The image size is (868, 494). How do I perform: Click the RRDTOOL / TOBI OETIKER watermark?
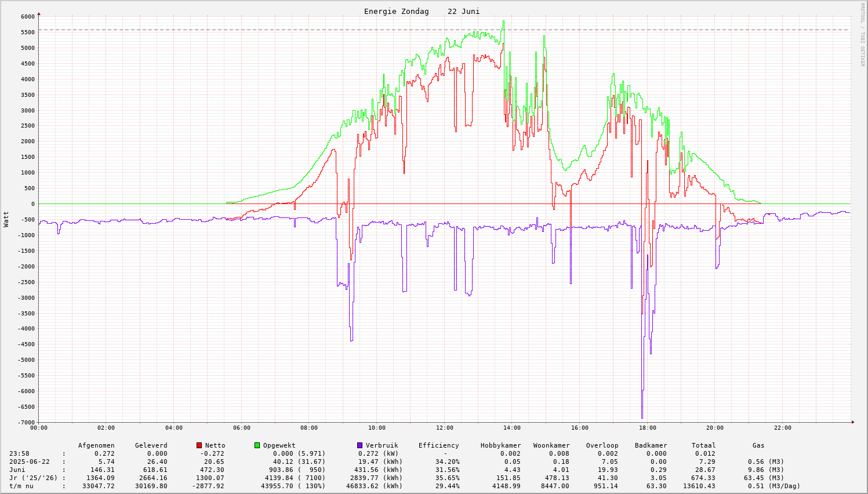(862, 34)
